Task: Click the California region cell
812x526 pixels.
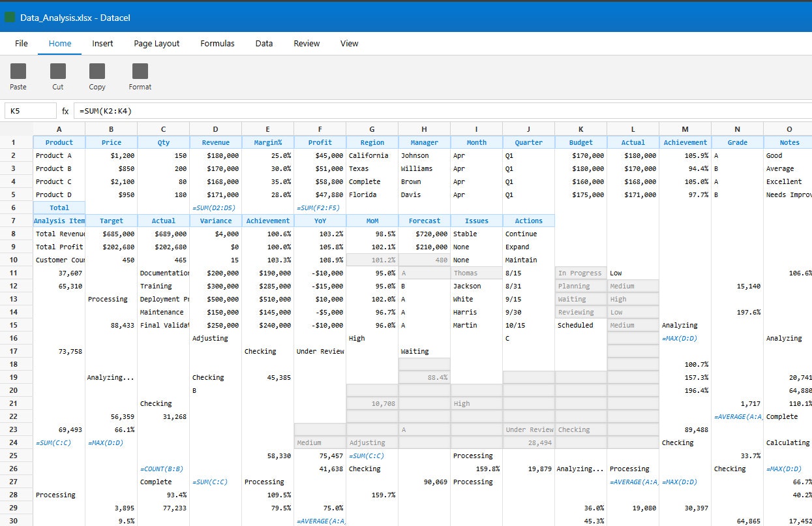Action: pyautogui.click(x=372, y=155)
